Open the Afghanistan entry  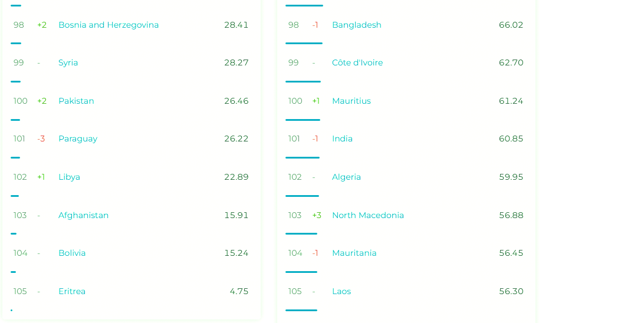click(83, 215)
